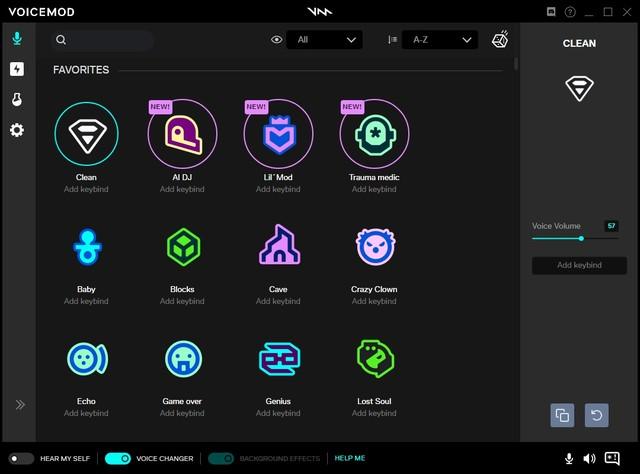
Task: Click the reset voice arrow button
Action: pyautogui.click(x=595, y=414)
